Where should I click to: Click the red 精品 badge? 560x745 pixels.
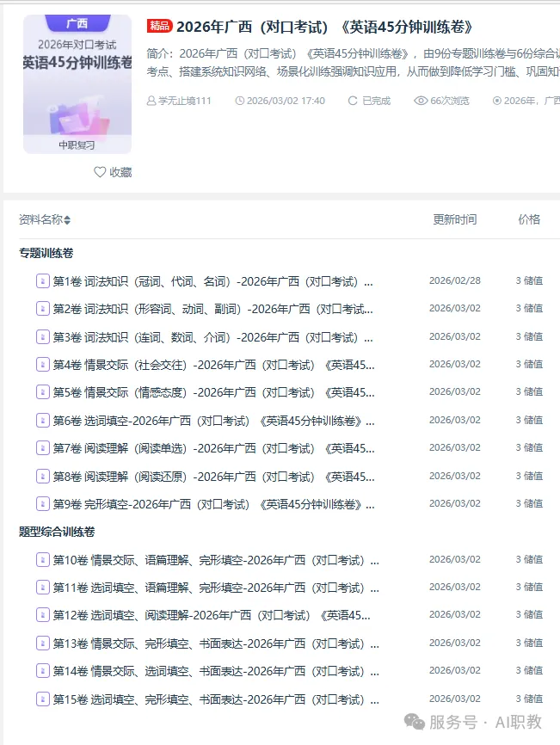tap(160, 26)
